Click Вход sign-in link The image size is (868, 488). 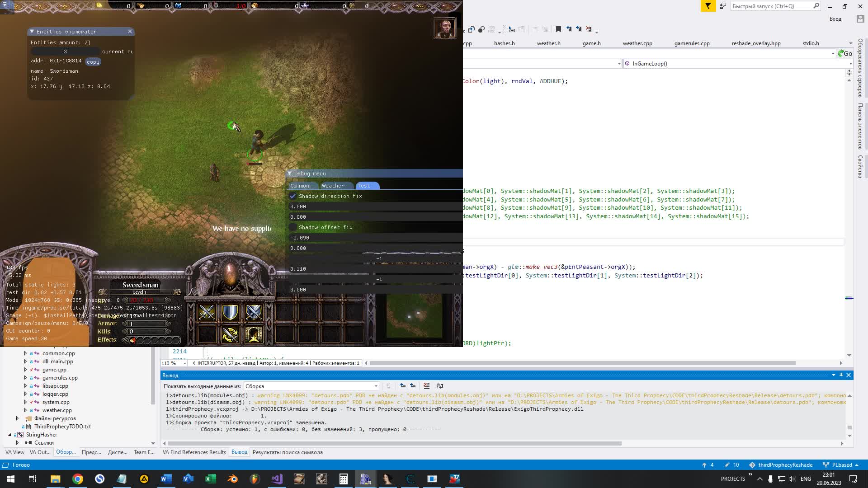[835, 19]
